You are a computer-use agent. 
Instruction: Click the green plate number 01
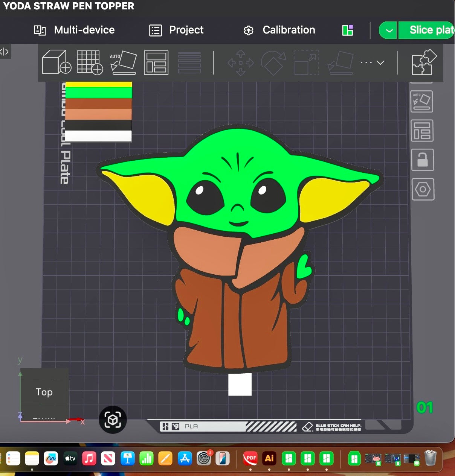tap(425, 408)
